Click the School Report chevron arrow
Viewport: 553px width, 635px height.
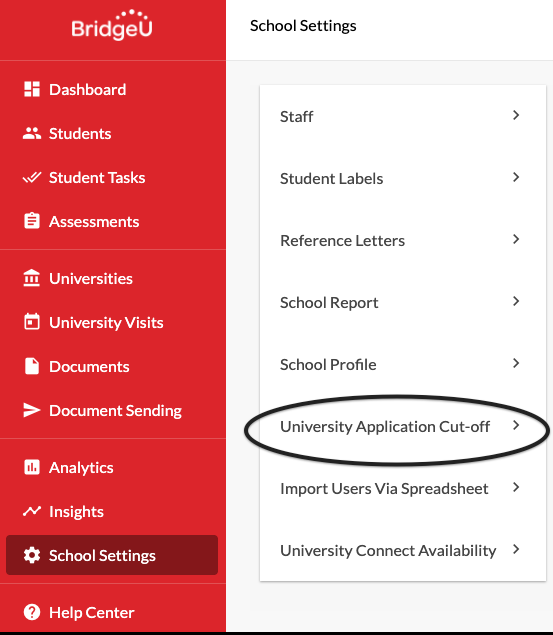tap(516, 301)
